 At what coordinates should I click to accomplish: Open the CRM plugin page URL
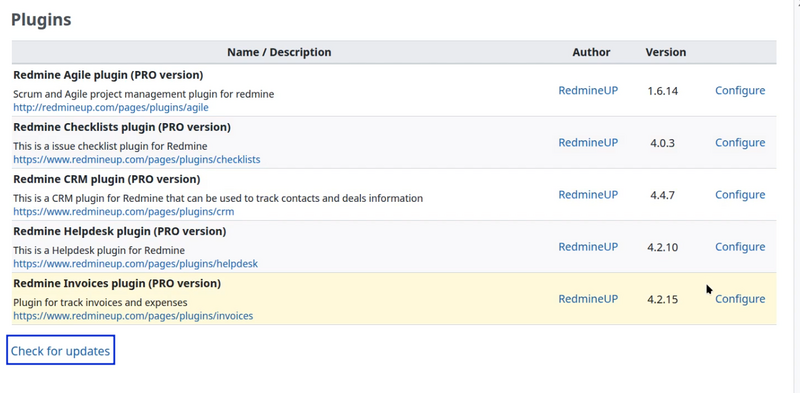(123, 212)
